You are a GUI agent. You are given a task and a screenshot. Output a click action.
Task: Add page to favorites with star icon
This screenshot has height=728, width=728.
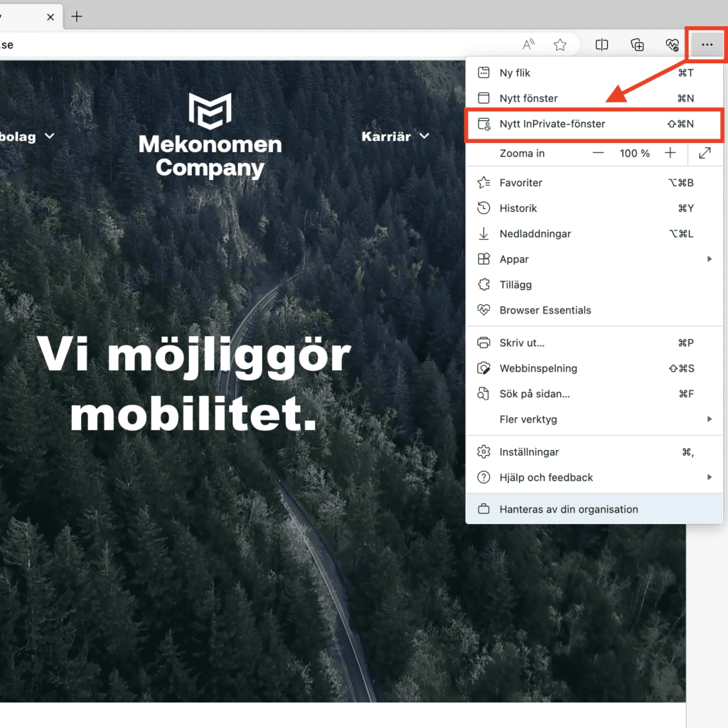coord(560,45)
